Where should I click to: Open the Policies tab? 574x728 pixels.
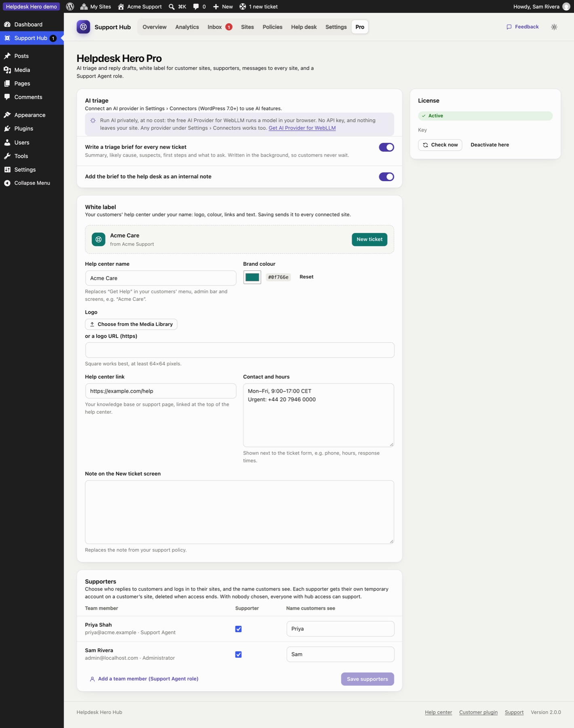coord(272,27)
